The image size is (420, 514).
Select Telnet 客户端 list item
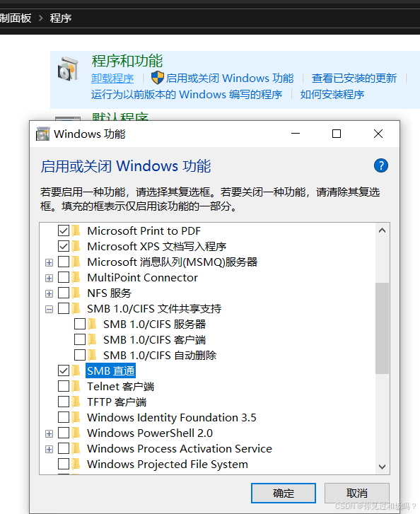coord(120,387)
